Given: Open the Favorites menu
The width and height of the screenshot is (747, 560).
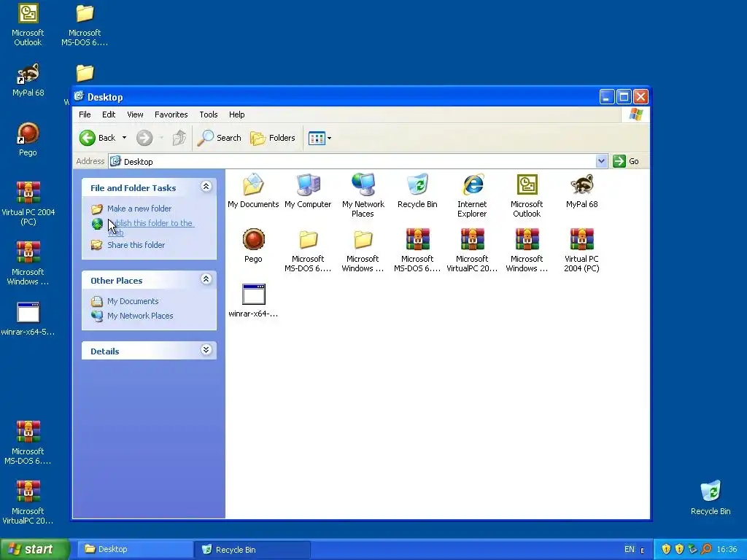Looking at the screenshot, I should [x=171, y=114].
